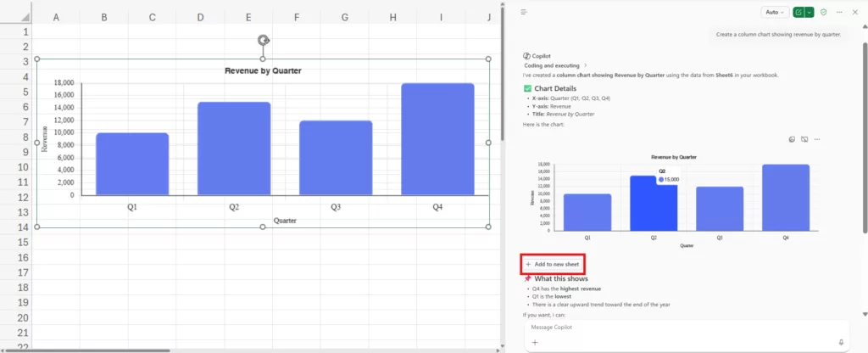Click bottom-middle sizing handle of worksheet chart
The image size is (868, 353).
263,227
